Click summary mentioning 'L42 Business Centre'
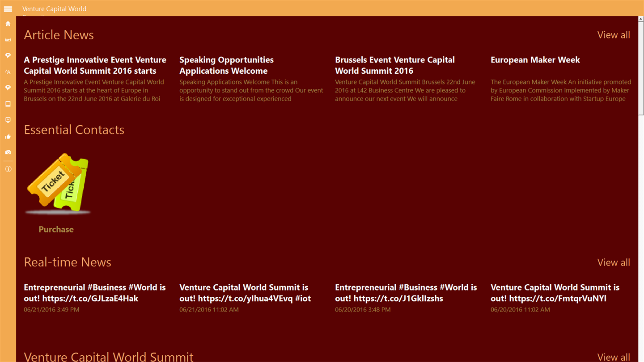Image resolution: width=644 pixels, height=362 pixels. pyautogui.click(x=405, y=90)
